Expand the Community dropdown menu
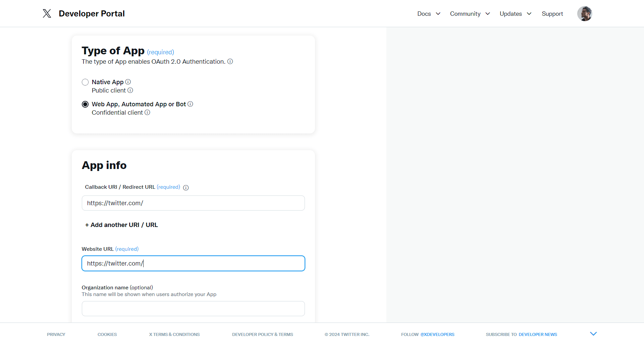 click(470, 14)
